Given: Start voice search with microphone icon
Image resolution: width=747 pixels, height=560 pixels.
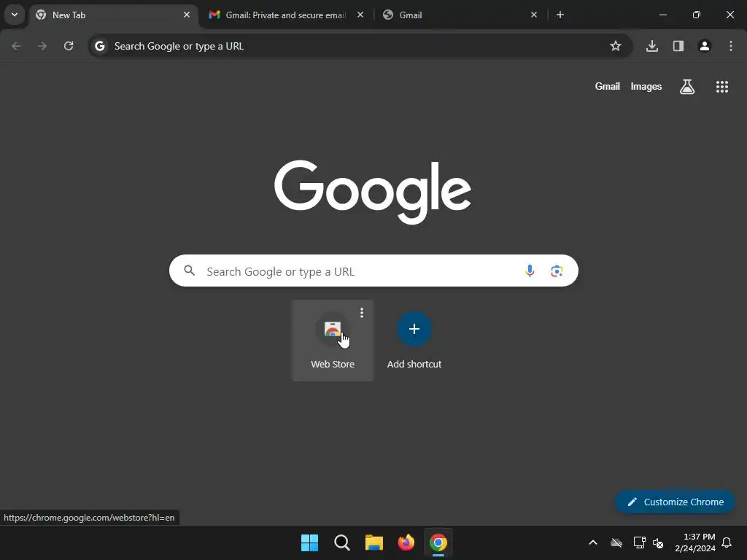Looking at the screenshot, I should [x=530, y=271].
